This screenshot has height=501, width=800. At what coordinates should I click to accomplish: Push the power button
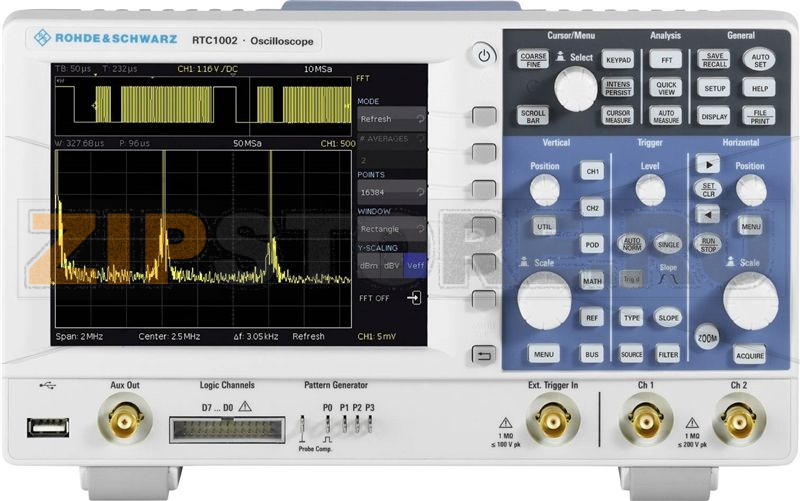pyautogui.click(x=484, y=55)
